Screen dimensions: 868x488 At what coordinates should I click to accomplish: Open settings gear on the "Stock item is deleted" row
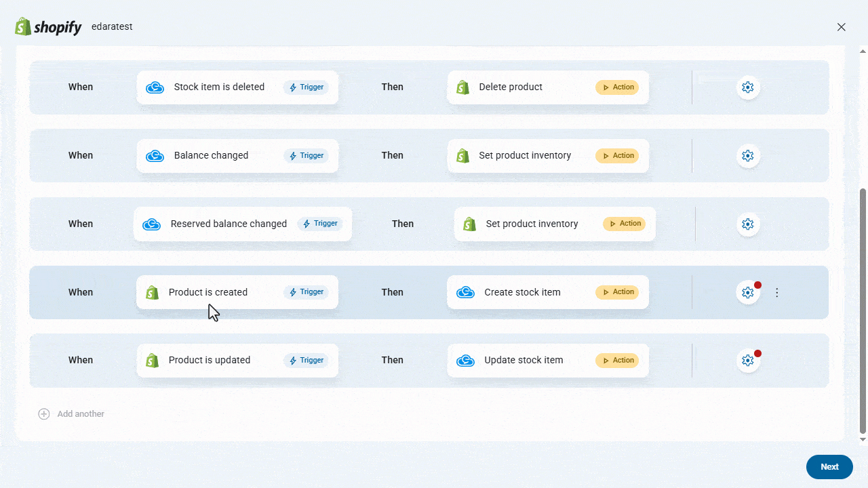click(x=747, y=87)
